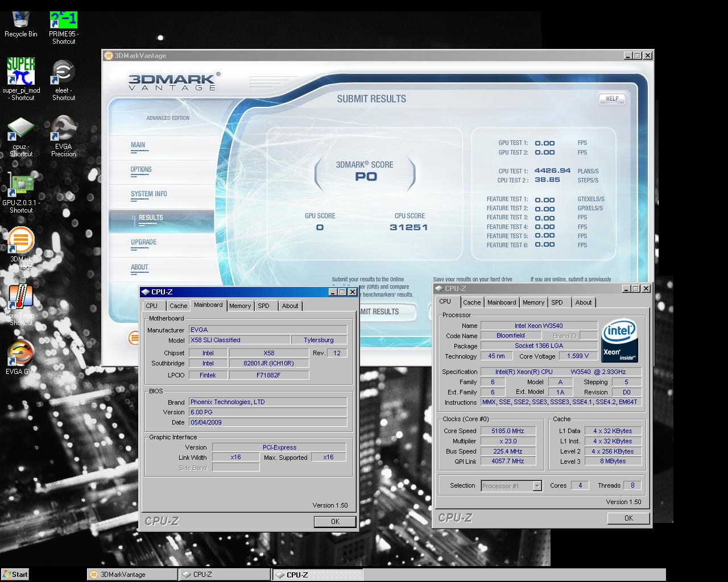
Task: Select CPU tab in the right CPU-Z window
Action: [445, 302]
